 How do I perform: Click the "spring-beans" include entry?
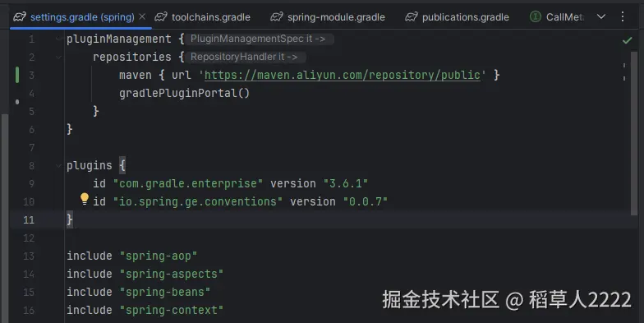click(164, 293)
